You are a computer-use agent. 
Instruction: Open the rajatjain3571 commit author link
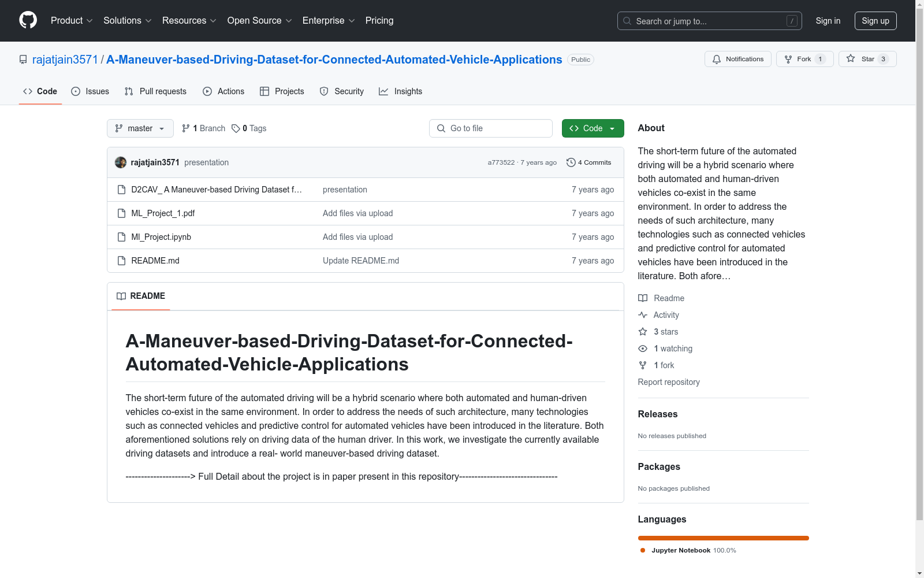tap(155, 162)
